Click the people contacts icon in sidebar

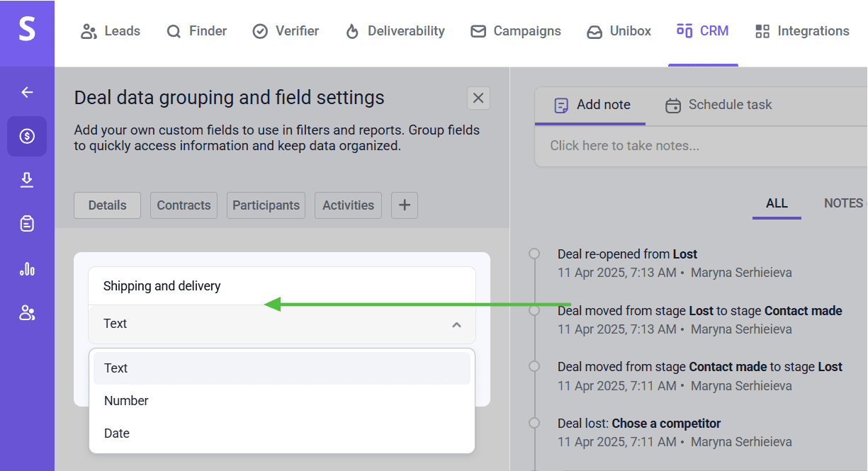(27, 313)
